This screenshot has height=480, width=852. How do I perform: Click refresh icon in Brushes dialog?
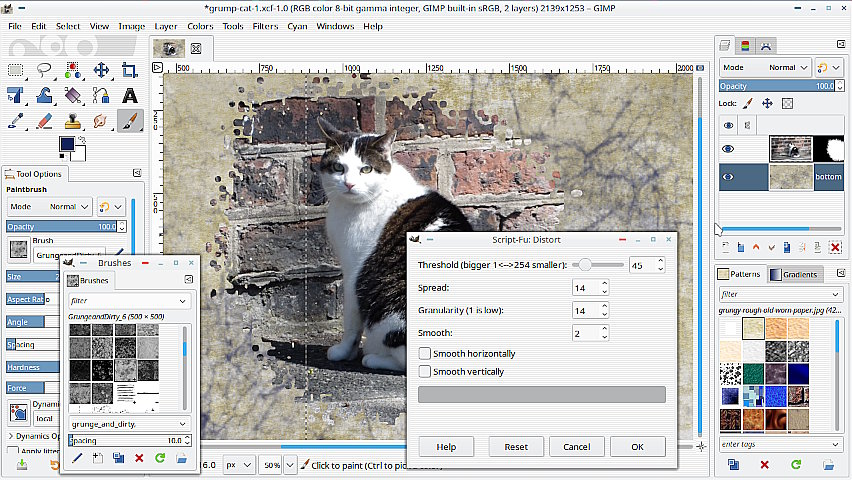160,458
